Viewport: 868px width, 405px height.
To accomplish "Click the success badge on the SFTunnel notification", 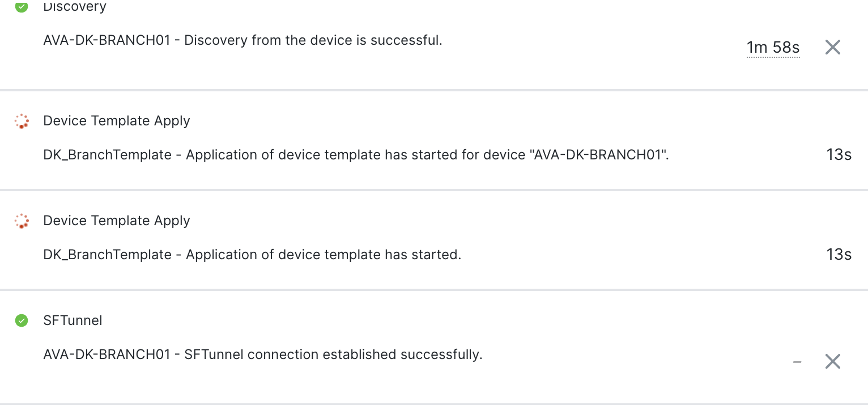I will click(x=21, y=320).
